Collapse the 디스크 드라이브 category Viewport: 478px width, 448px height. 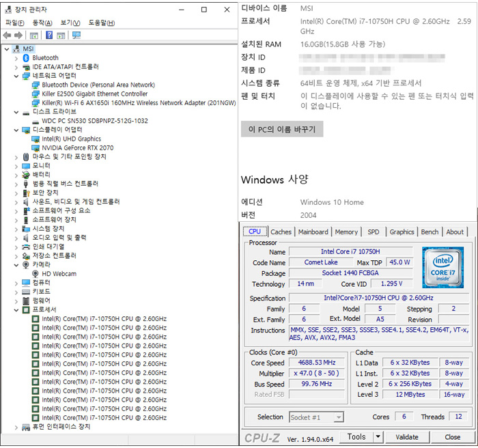(x=16, y=112)
